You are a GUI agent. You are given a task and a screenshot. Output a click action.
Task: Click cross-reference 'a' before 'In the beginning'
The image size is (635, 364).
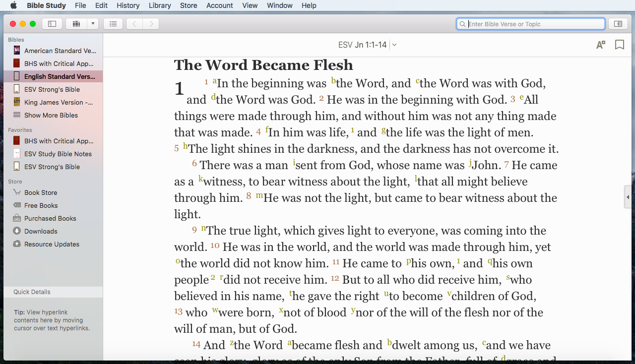[215, 81]
